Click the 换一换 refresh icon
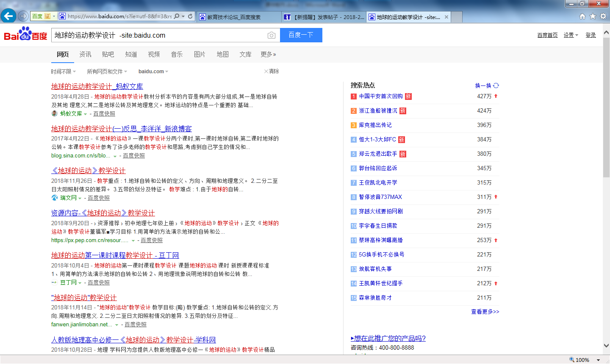 point(496,85)
